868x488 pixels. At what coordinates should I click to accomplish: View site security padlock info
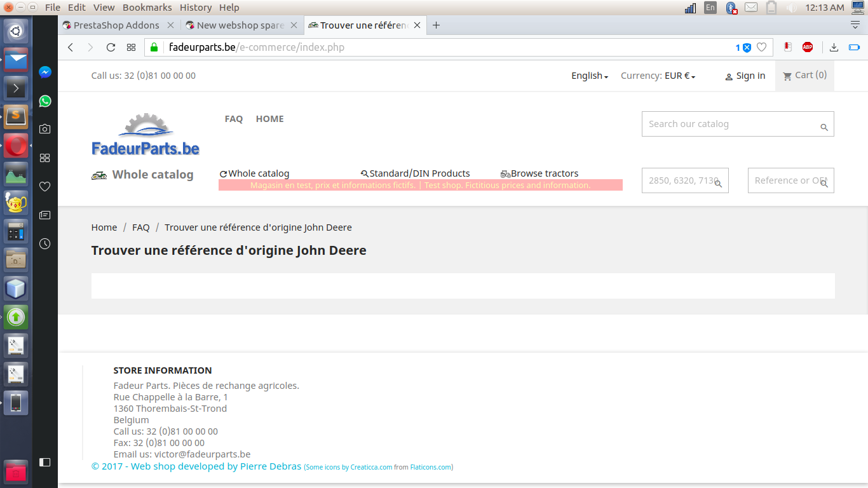154,47
